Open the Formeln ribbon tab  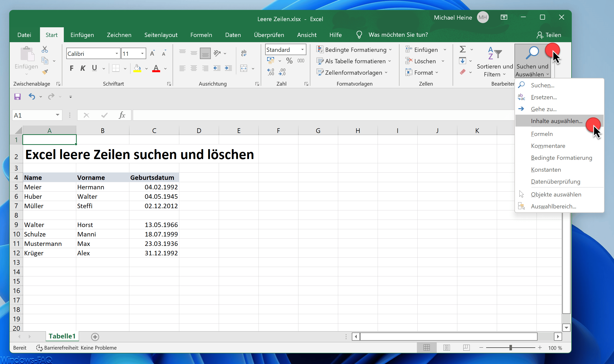(201, 35)
